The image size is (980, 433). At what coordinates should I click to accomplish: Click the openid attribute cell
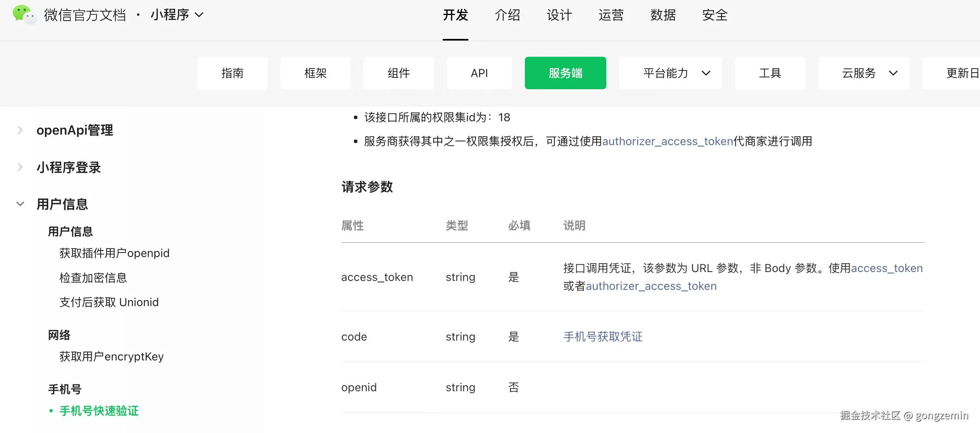(359, 387)
